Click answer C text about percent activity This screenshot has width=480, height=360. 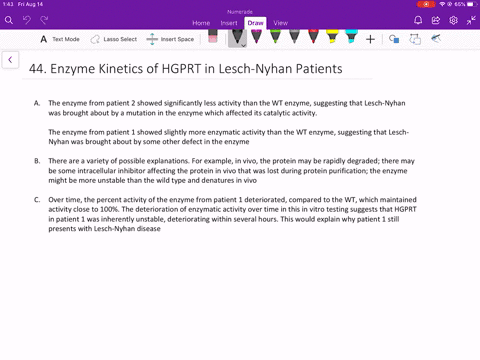point(232,214)
